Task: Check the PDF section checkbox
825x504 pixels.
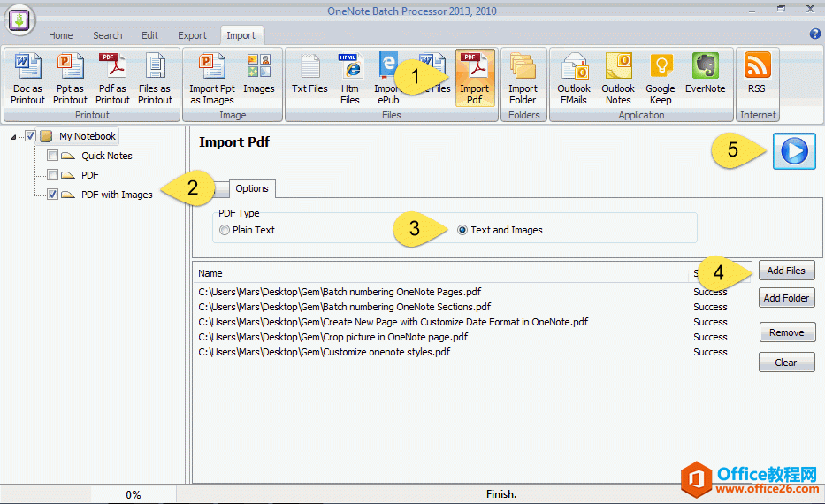Action: point(53,175)
